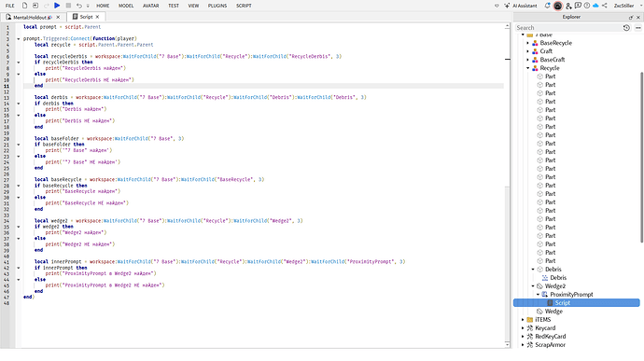The image size is (644, 361).
Task: Collapse the Wedge2 node
Action: point(533,285)
